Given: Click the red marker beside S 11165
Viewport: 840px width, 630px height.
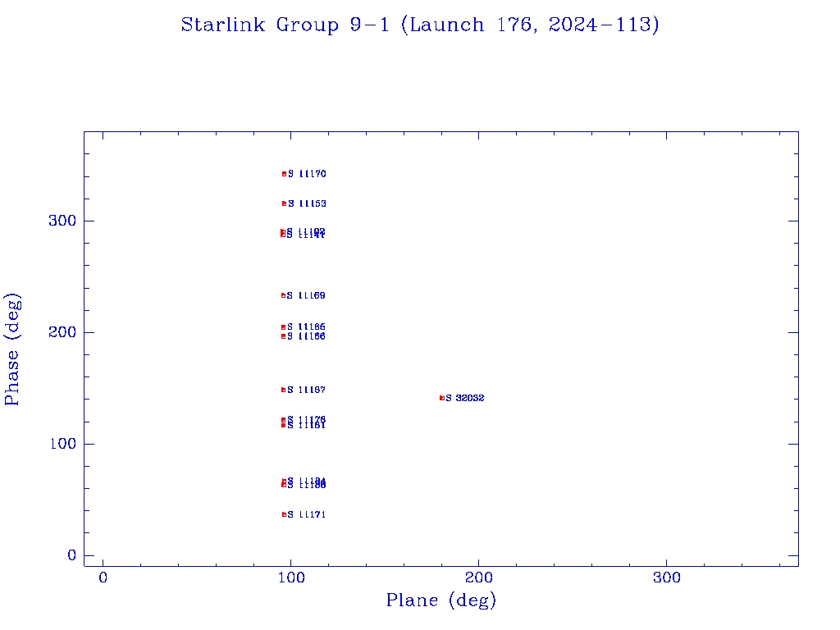Looking at the screenshot, I should (283, 327).
